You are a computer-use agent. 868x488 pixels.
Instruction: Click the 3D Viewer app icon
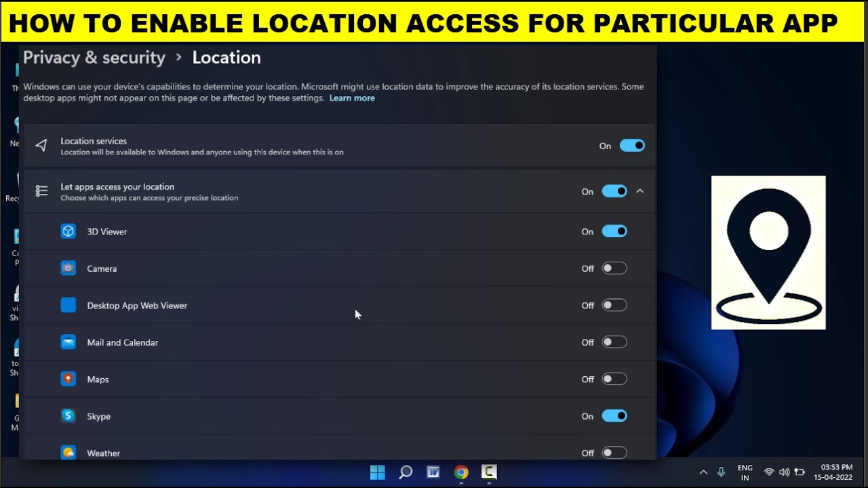click(x=68, y=231)
